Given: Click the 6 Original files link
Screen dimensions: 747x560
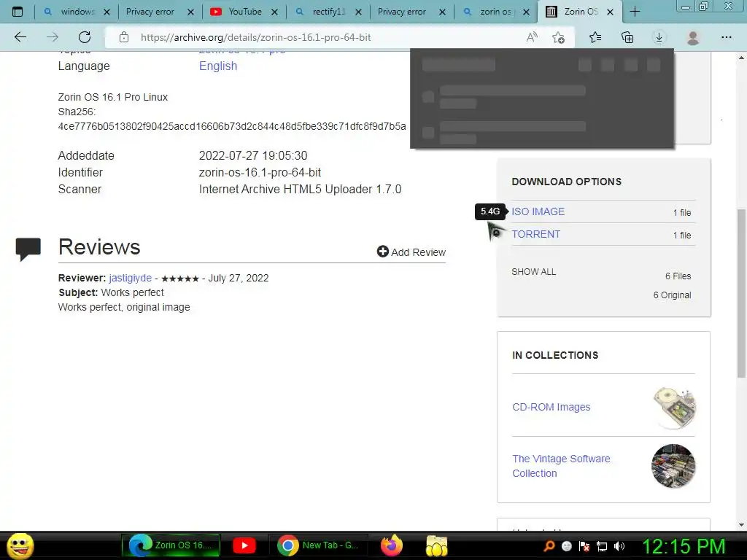Looking at the screenshot, I should (x=672, y=295).
